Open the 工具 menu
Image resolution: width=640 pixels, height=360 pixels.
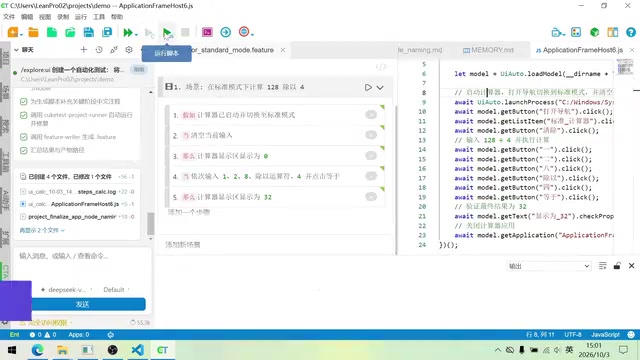coord(99,17)
